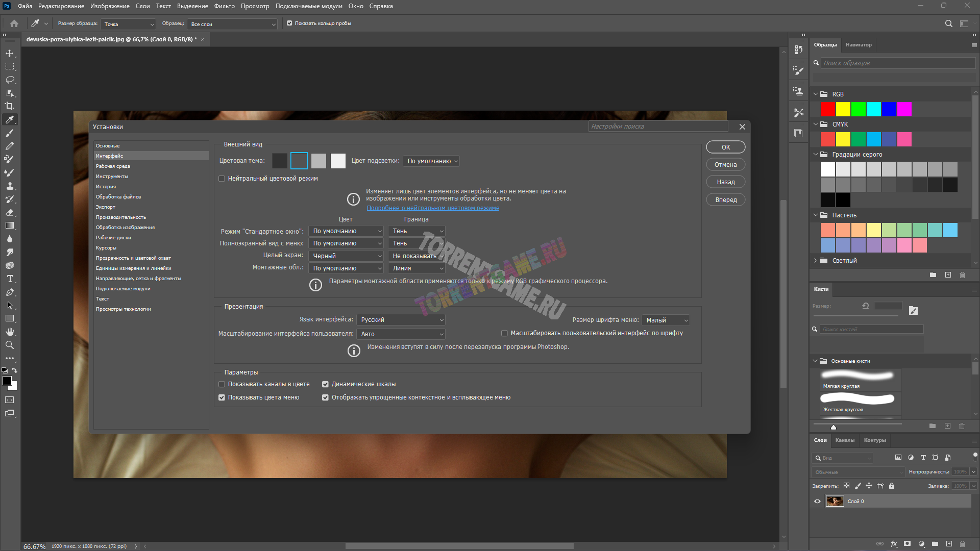This screenshot has height=551, width=980.
Task: Open the Размер шрифта меню dropdown
Action: coord(666,320)
